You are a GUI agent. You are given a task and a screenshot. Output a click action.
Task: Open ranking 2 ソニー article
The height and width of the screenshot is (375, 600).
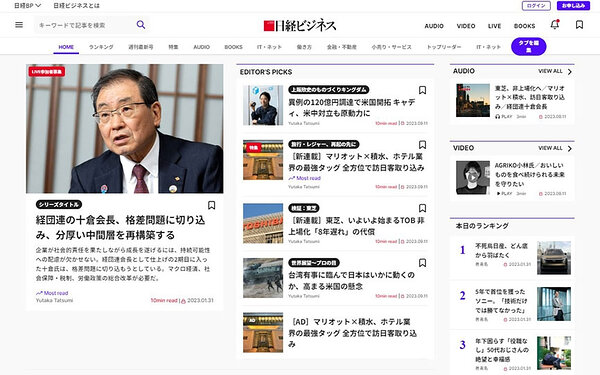[x=501, y=301]
